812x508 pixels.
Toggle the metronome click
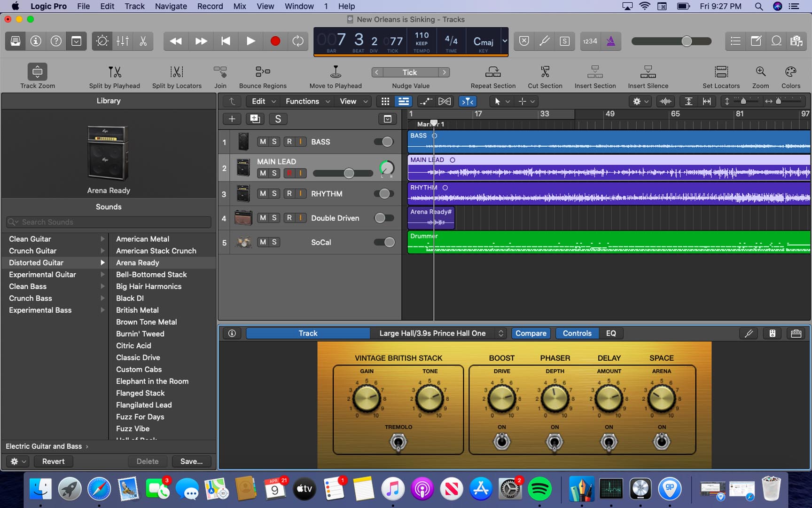[x=611, y=41]
